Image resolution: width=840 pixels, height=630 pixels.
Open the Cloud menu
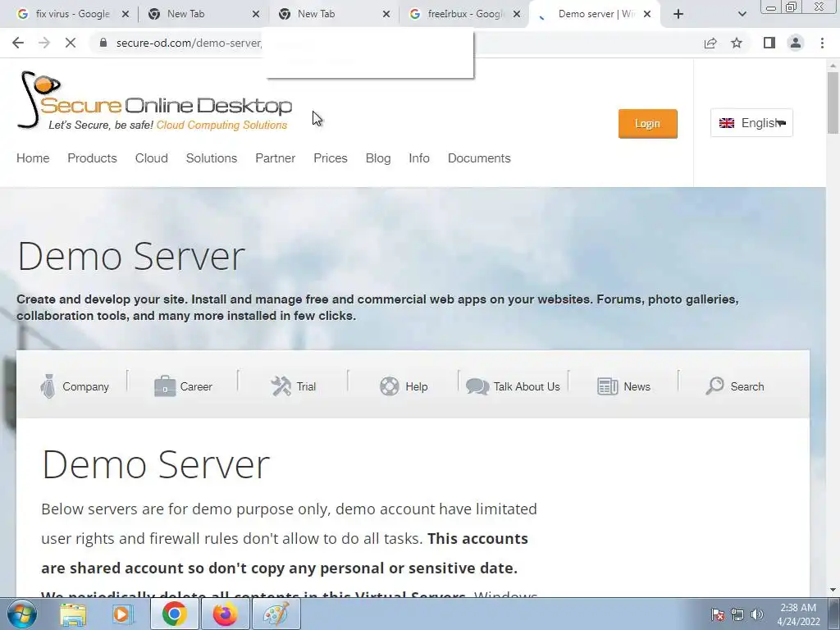[x=152, y=158]
